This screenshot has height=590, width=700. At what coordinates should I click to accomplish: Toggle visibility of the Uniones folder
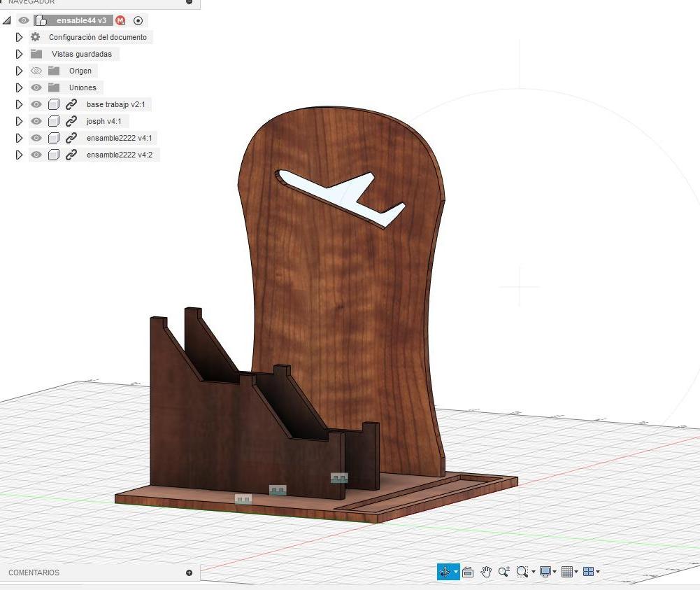pos(36,87)
